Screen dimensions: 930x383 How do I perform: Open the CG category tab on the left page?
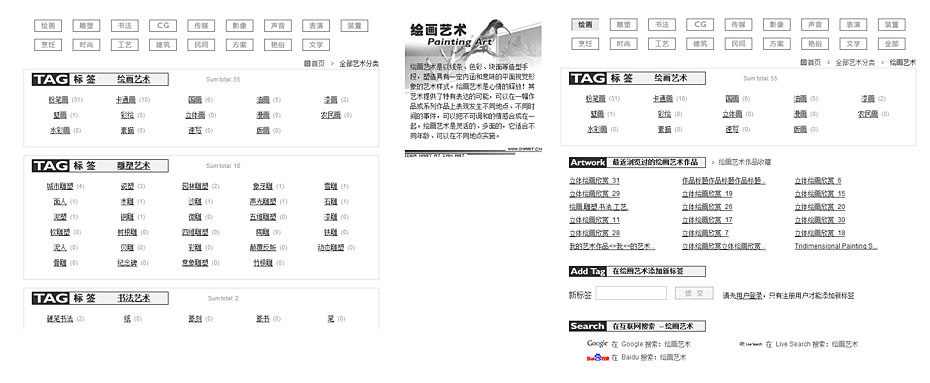pos(163,25)
